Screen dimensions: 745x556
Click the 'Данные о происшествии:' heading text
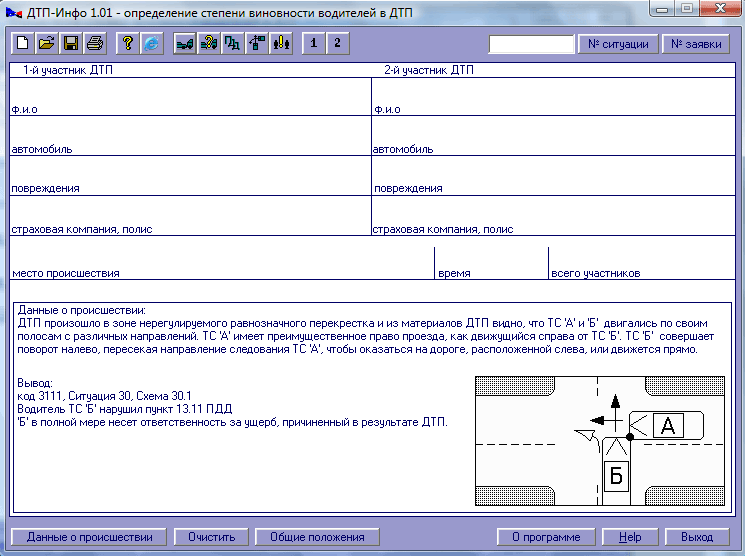[82, 310]
